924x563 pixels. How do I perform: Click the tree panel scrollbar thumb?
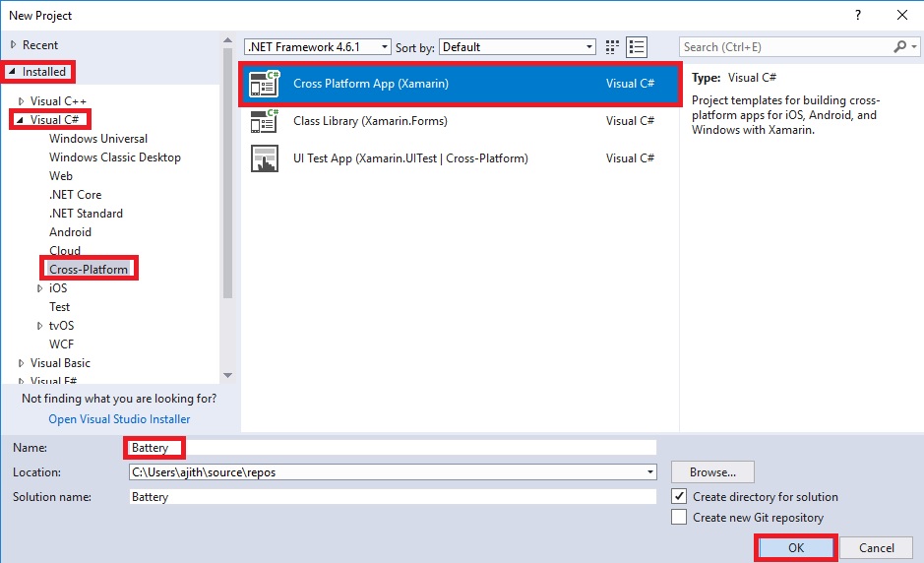tap(227, 172)
